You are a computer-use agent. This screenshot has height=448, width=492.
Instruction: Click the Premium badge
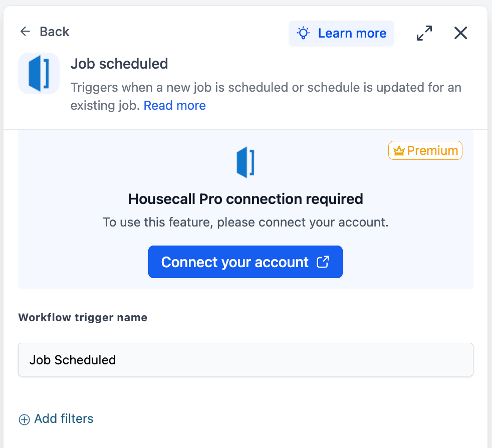pyautogui.click(x=425, y=150)
